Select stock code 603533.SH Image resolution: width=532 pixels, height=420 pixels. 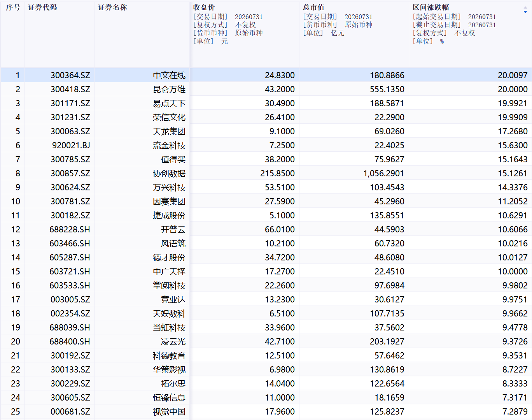[x=70, y=285]
